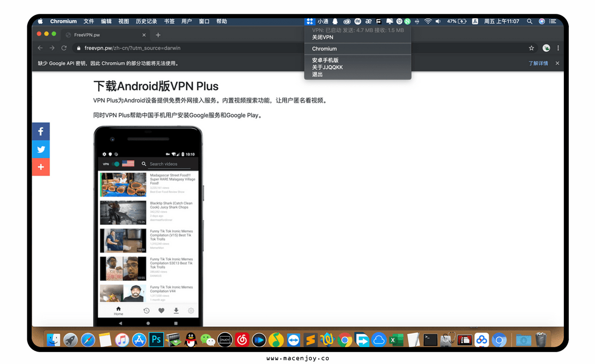Viewport: 595px width, 364px height.
Task: Share page on Facebook
Action: 41,132
